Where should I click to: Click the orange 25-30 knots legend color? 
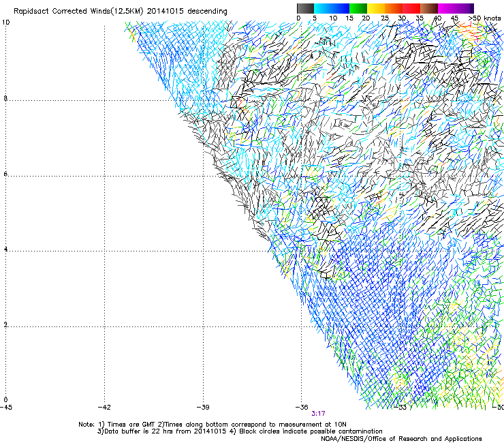[394, 8]
